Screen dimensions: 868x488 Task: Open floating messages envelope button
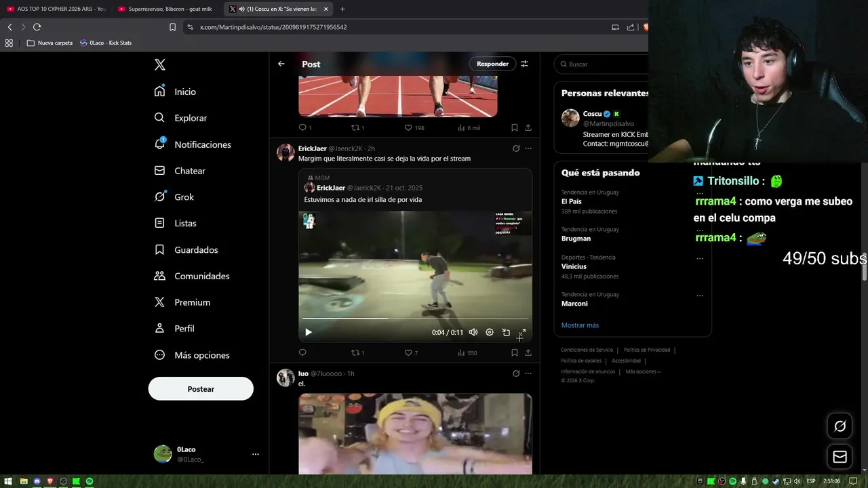point(840,457)
